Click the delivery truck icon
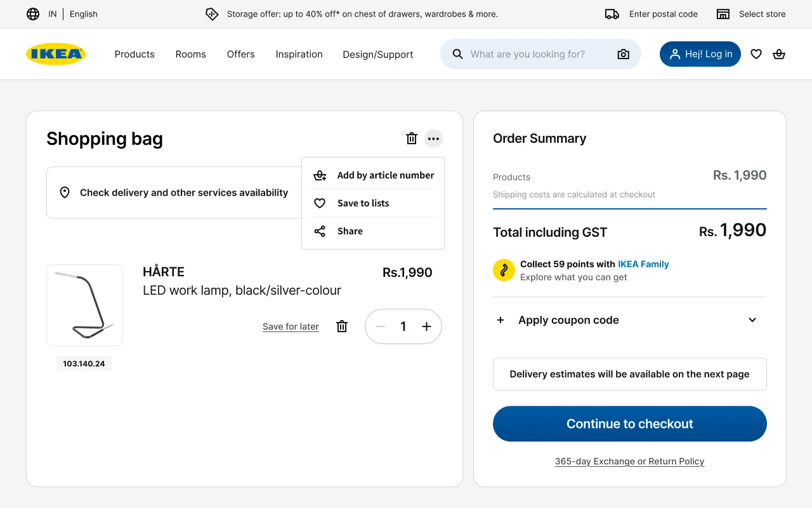812x508 pixels. 612,14
